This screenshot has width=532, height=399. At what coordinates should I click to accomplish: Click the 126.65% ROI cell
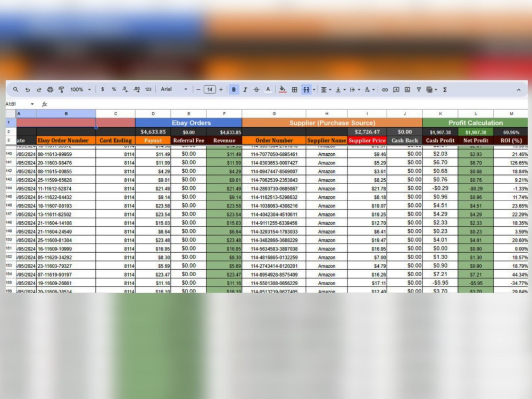(511, 163)
